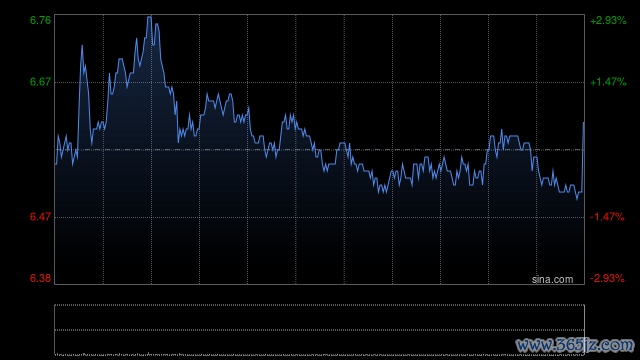Click the 6.38 price axis label
The image size is (640, 360).
(x=40, y=278)
